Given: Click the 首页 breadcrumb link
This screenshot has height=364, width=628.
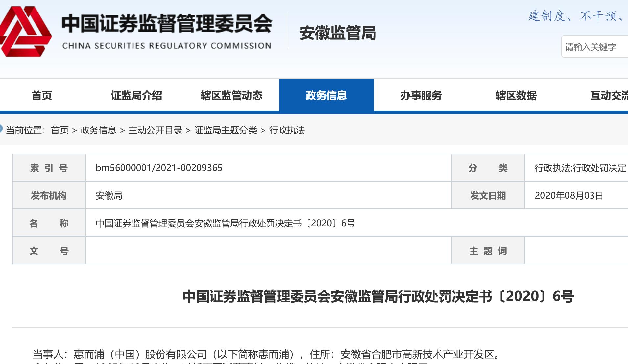Looking at the screenshot, I should 60,130.
